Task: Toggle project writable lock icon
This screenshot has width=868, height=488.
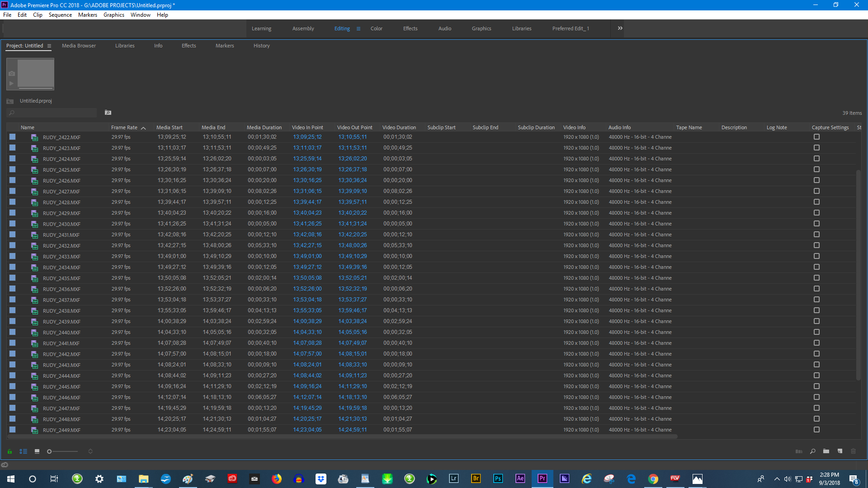Action: (9, 451)
